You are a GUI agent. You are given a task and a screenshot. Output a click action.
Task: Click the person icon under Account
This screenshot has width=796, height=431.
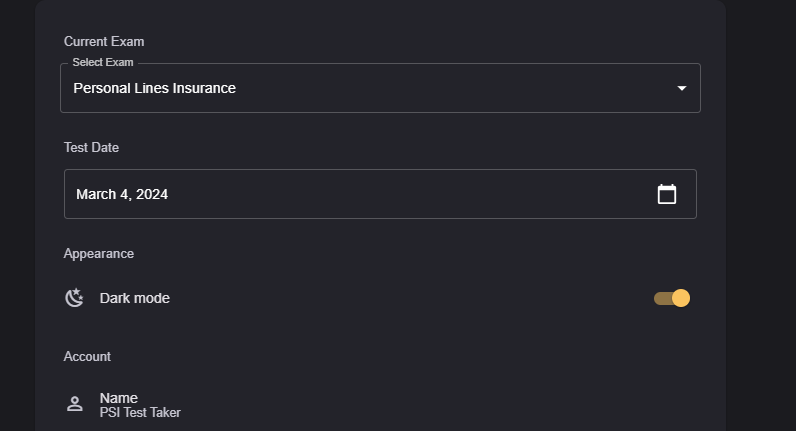[x=74, y=404]
